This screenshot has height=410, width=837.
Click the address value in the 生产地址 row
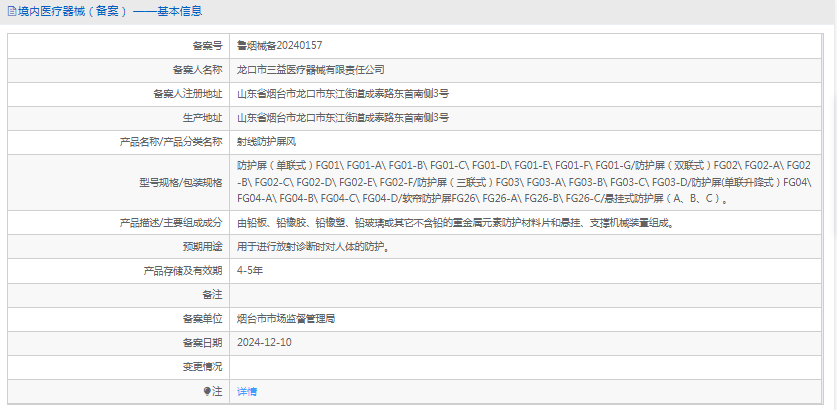[x=343, y=117]
